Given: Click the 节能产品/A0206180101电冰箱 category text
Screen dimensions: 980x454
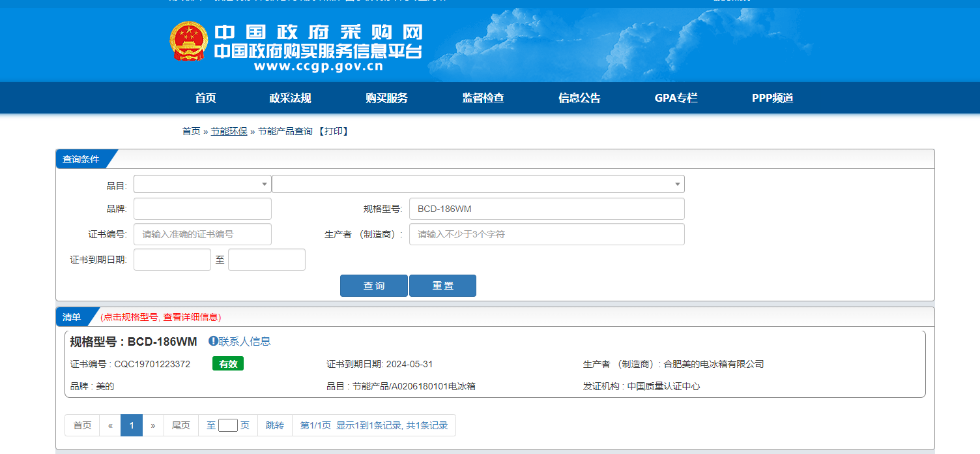Looking at the screenshot, I should 414,386.
